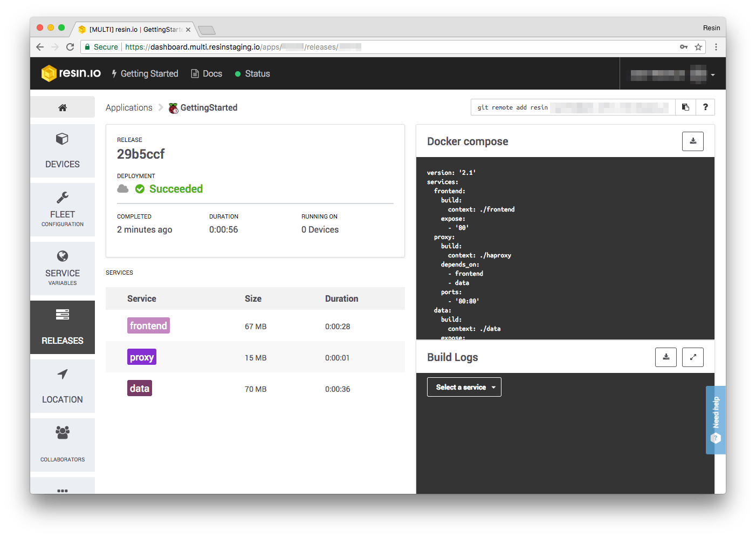Click the Applications breadcrumb link
The image size is (756, 537).
pyautogui.click(x=129, y=108)
